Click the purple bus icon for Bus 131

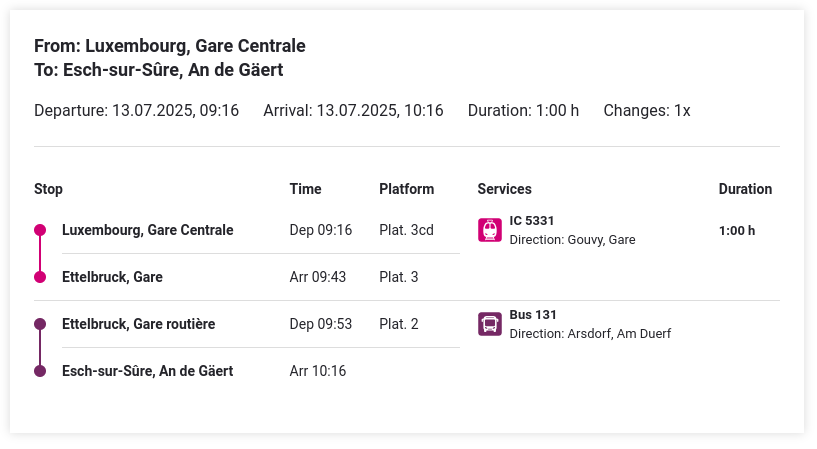tap(490, 324)
